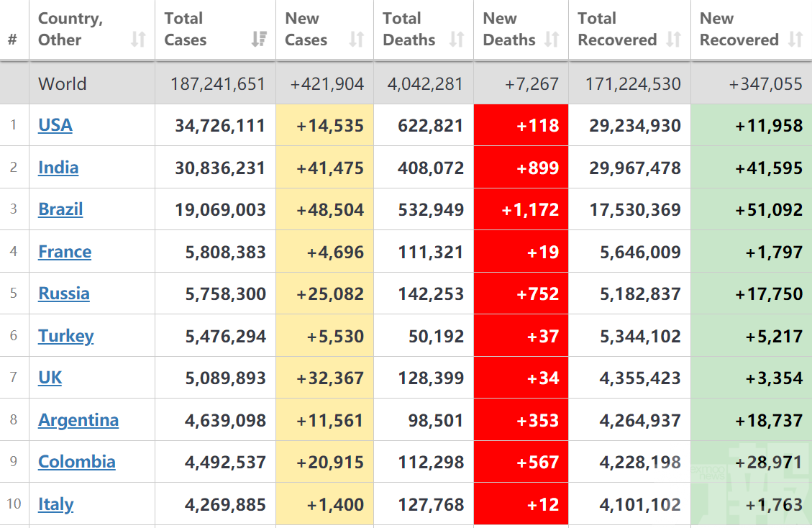Click USA total cases 34,726,111
The height and width of the screenshot is (528, 812).
(x=219, y=125)
